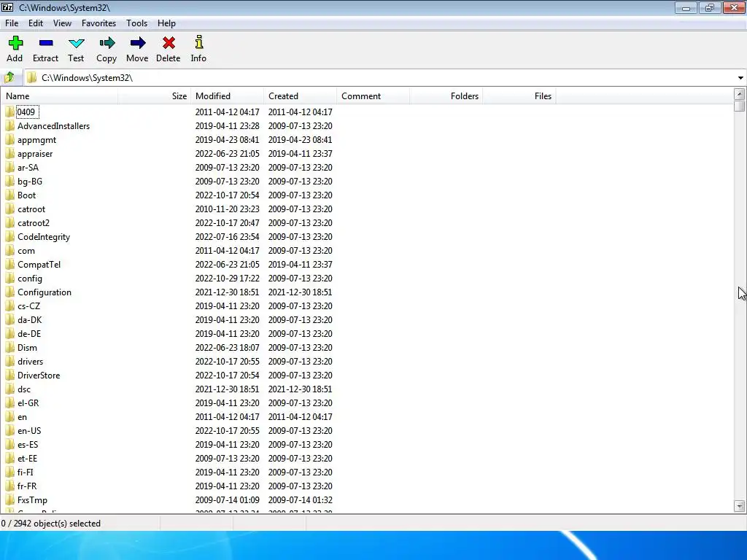This screenshot has height=560, width=747.
Task: Open the Tools menu
Action: (x=136, y=23)
